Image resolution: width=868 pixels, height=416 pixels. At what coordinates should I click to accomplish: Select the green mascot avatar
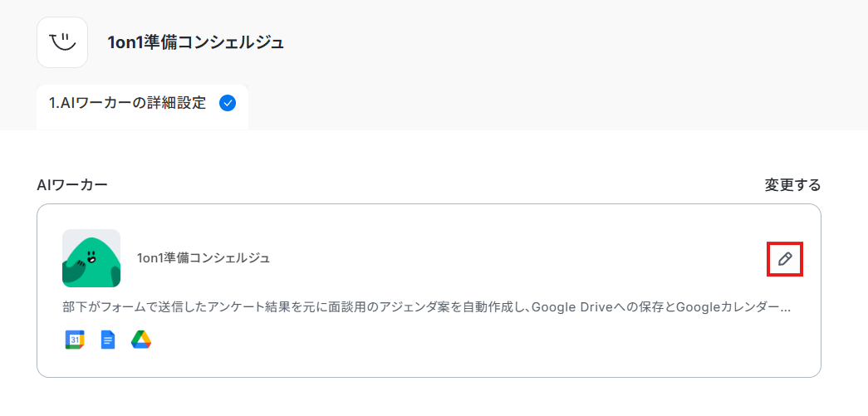click(x=91, y=258)
